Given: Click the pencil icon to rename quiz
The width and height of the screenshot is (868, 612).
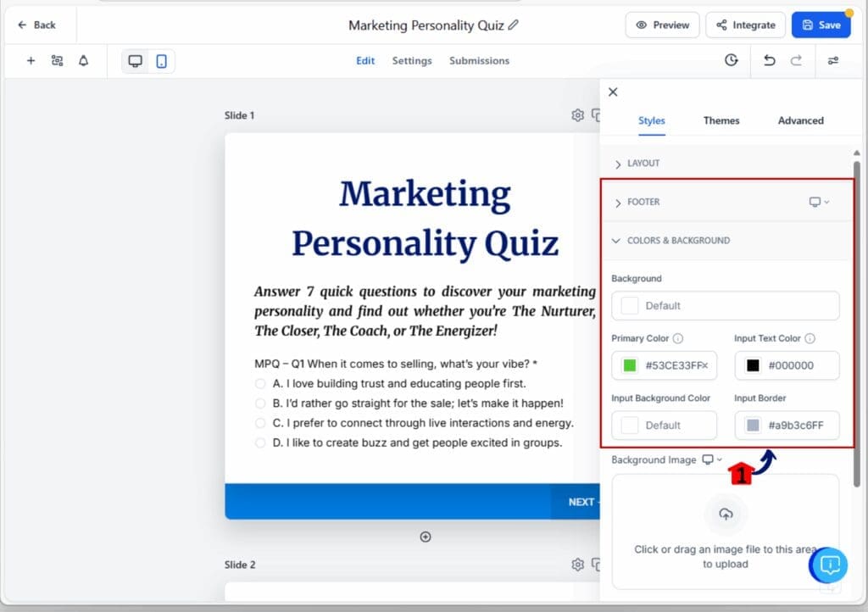Looking at the screenshot, I should tap(514, 25).
